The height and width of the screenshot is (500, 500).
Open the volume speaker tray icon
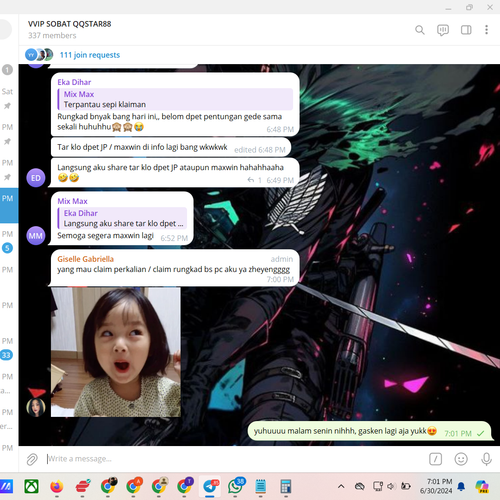[x=391, y=486]
